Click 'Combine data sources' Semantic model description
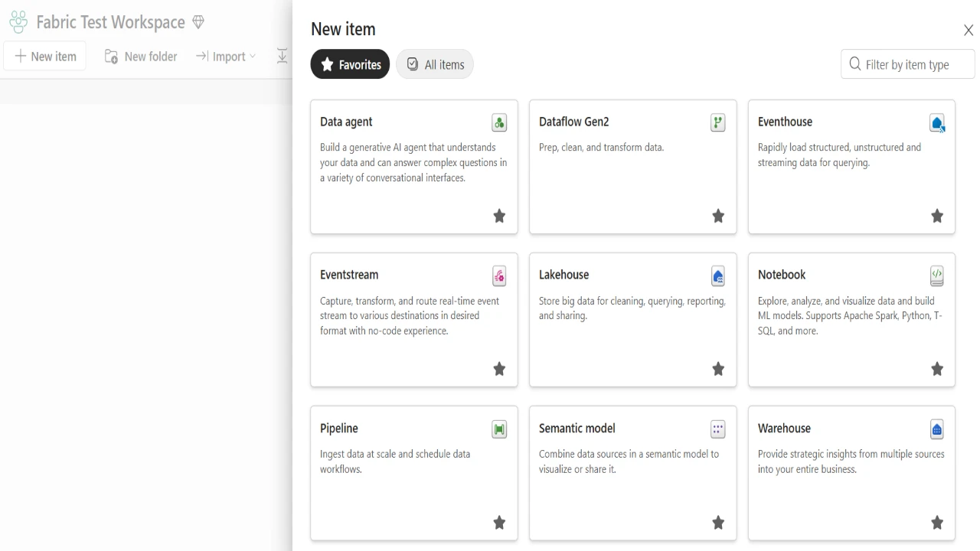 click(629, 461)
